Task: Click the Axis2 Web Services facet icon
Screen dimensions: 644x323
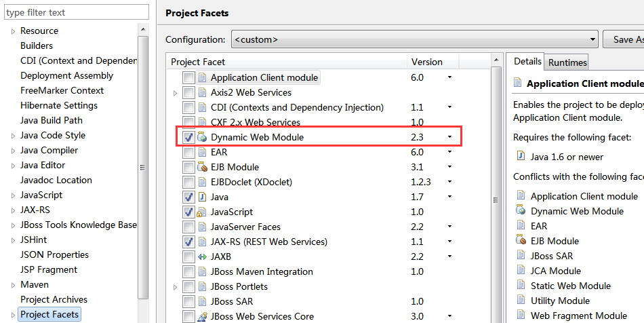Action: coord(201,92)
